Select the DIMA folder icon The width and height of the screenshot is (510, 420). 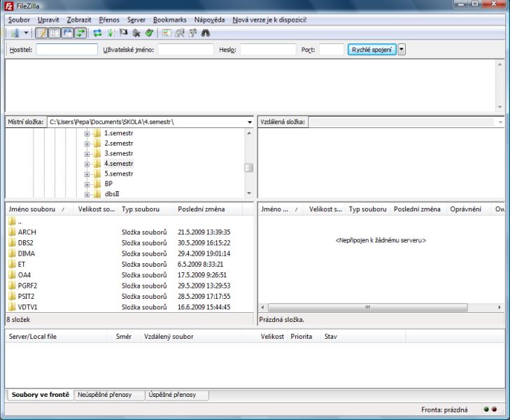click(12, 253)
